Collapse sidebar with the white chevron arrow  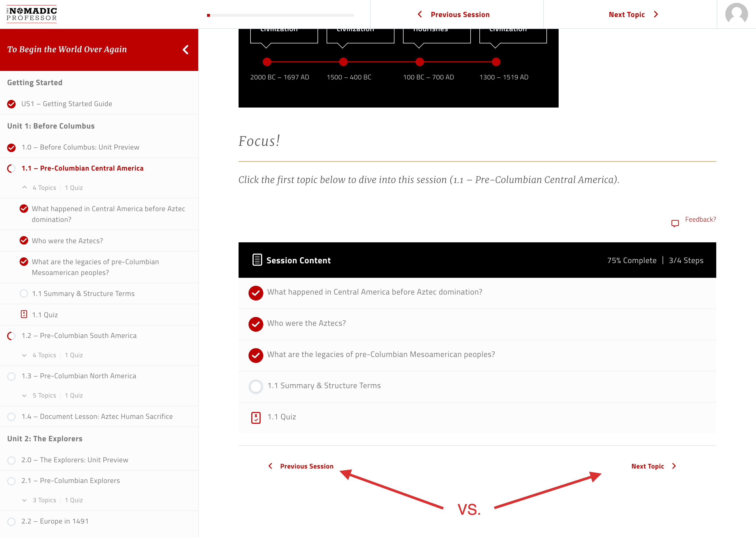pos(186,50)
